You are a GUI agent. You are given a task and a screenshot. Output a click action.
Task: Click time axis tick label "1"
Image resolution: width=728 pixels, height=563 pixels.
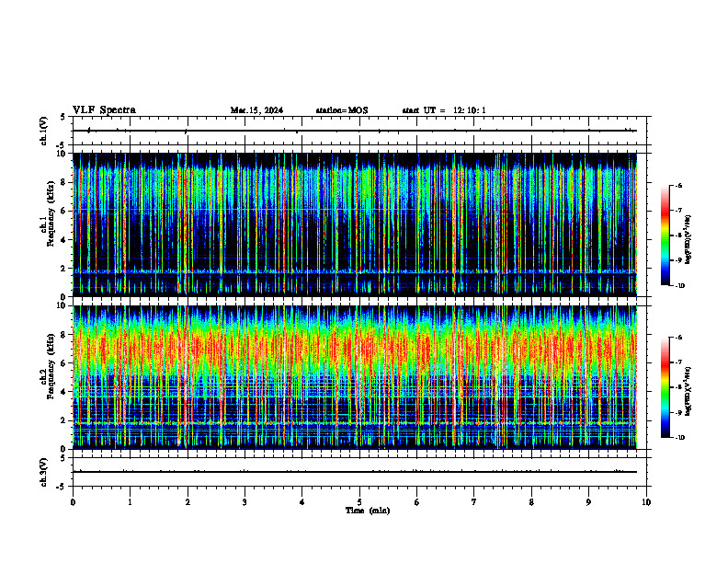click(x=130, y=502)
